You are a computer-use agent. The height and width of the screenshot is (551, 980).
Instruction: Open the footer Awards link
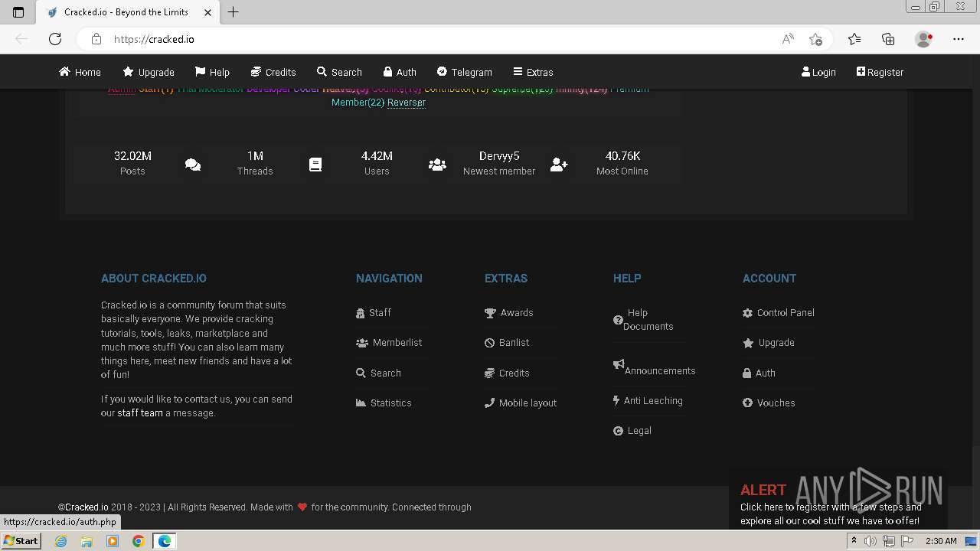(509, 312)
